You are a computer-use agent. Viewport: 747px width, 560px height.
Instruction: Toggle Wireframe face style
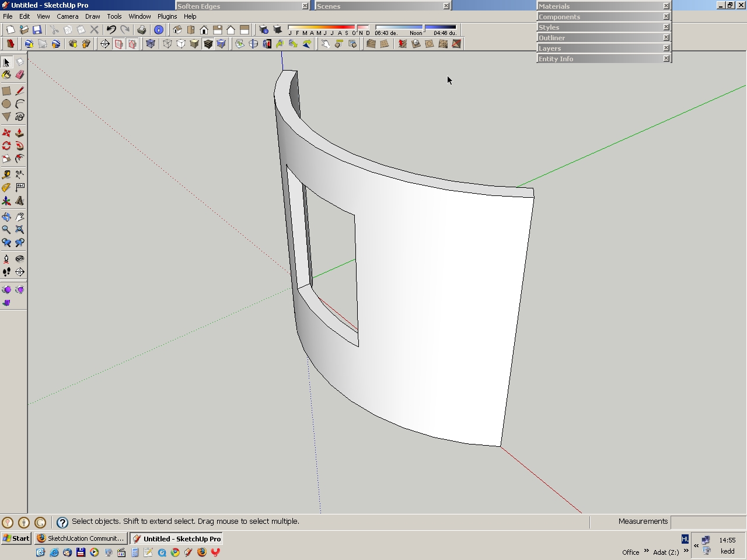[x=167, y=44]
